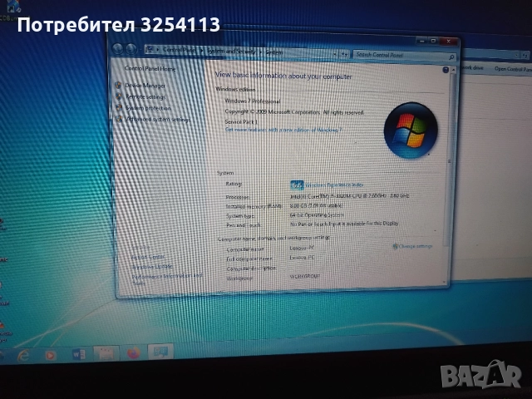Click Get more features with new edition link
Screen dimensions: 532x399
pos(283,130)
